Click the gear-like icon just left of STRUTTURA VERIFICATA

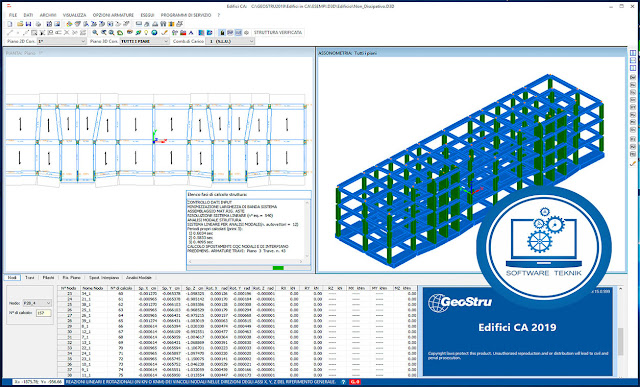pyautogui.click(x=246, y=33)
